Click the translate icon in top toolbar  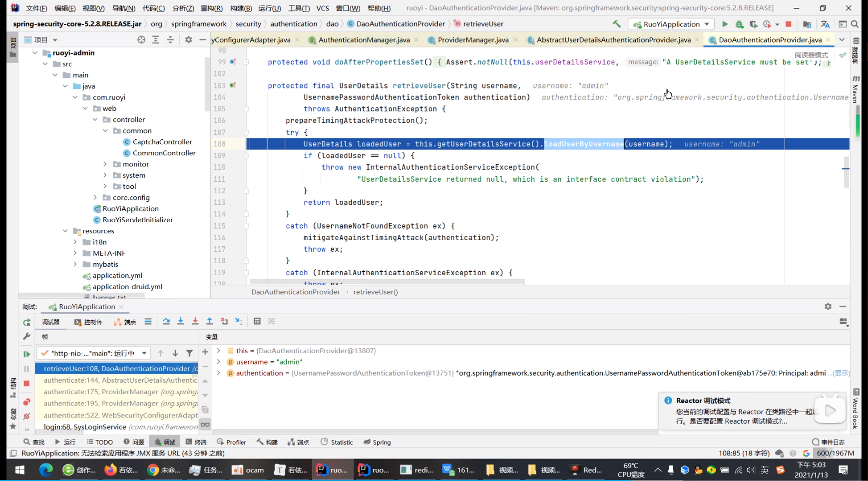[825, 24]
